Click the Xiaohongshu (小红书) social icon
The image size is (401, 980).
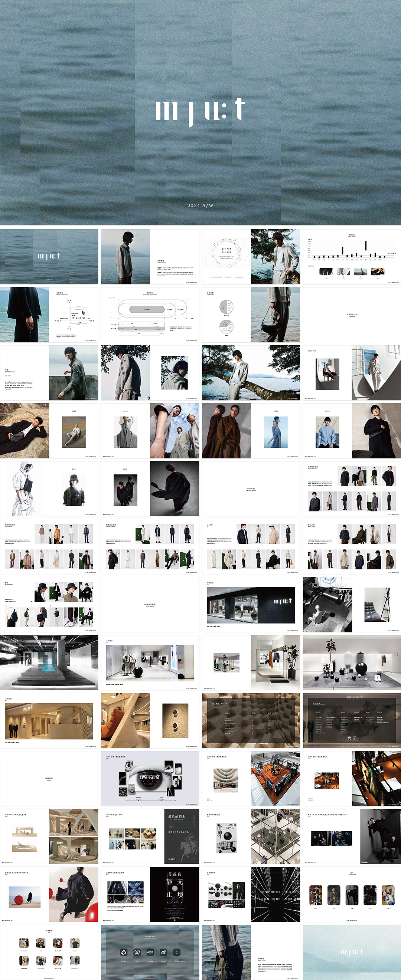150,952
